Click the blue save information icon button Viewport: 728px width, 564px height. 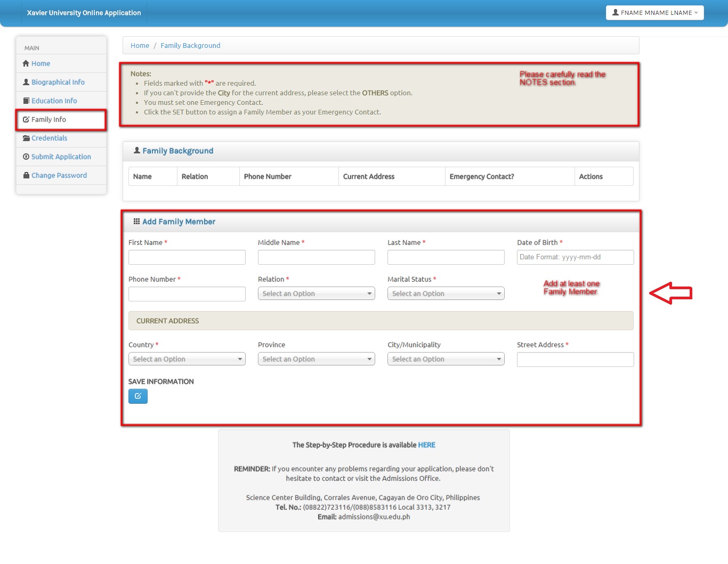pos(137,396)
